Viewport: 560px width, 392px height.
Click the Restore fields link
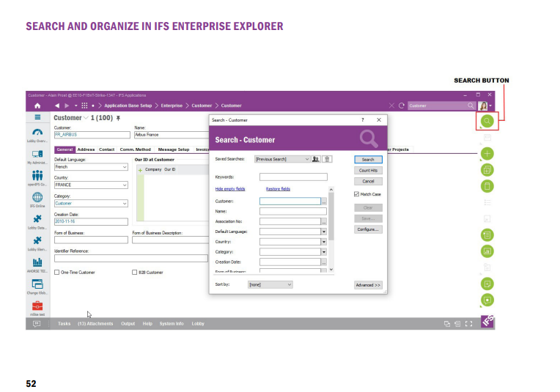coord(278,189)
